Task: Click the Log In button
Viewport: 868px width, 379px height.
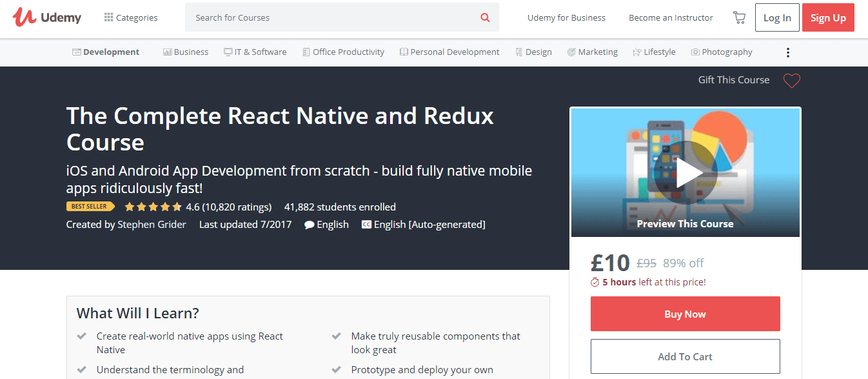Action: [777, 17]
